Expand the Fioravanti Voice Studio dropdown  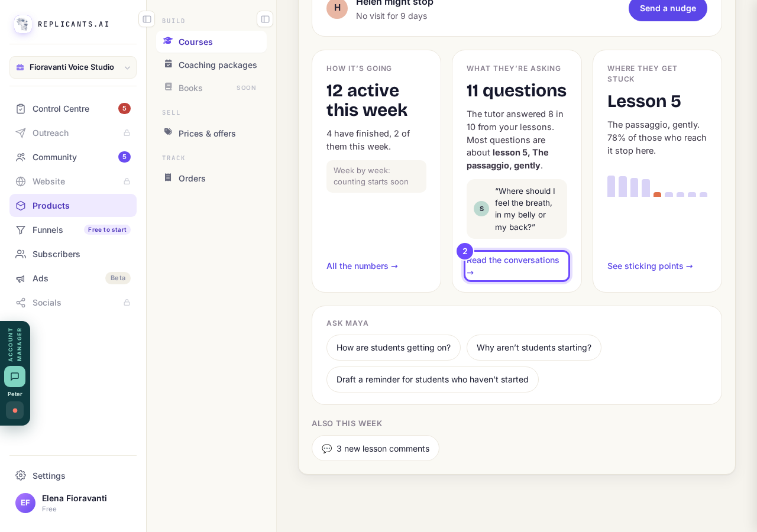73,67
